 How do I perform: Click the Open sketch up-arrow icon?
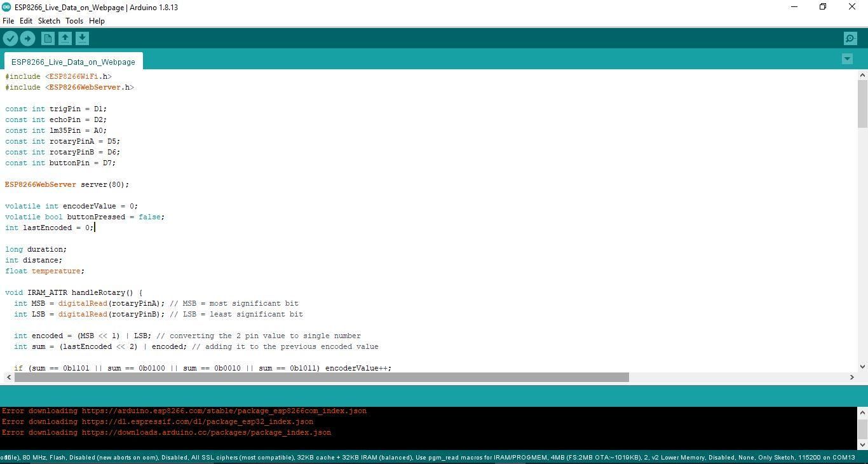point(65,39)
